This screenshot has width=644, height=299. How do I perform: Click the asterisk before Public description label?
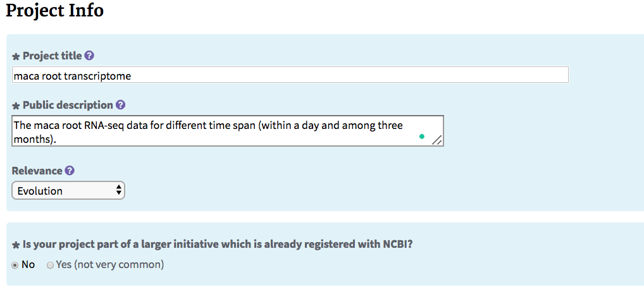16,106
